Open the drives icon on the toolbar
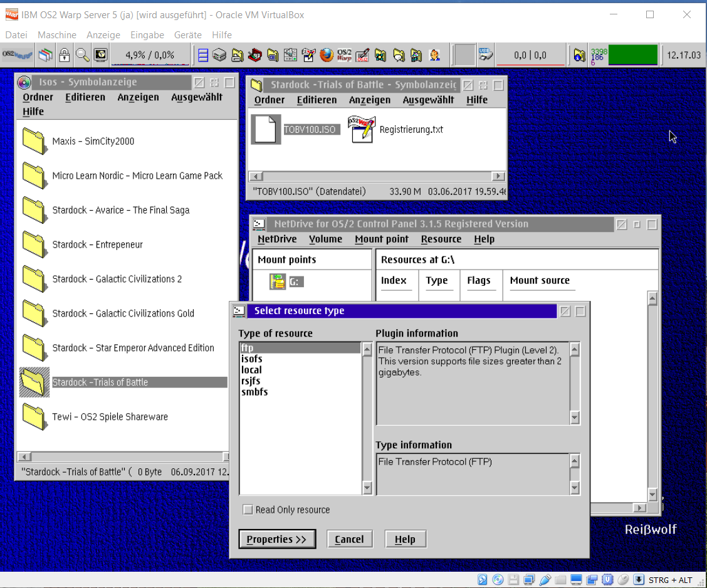 [x=219, y=55]
